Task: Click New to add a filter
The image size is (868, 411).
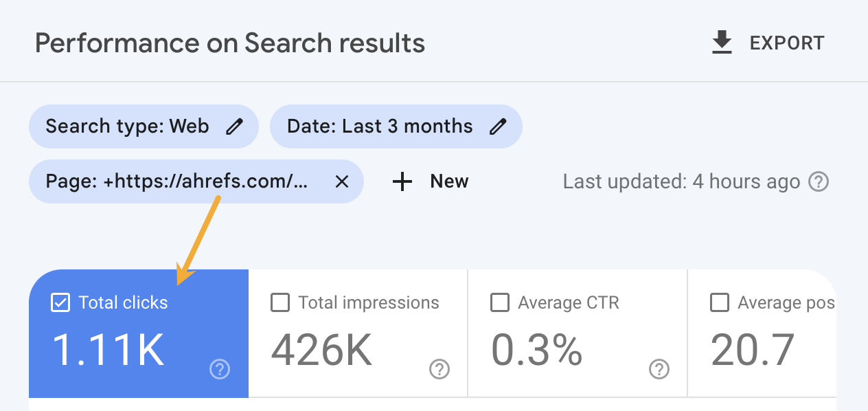Action: [448, 181]
